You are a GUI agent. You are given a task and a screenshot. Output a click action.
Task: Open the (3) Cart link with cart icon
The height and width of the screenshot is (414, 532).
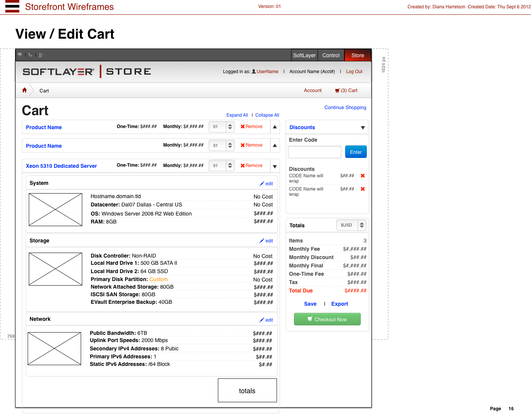(346, 91)
